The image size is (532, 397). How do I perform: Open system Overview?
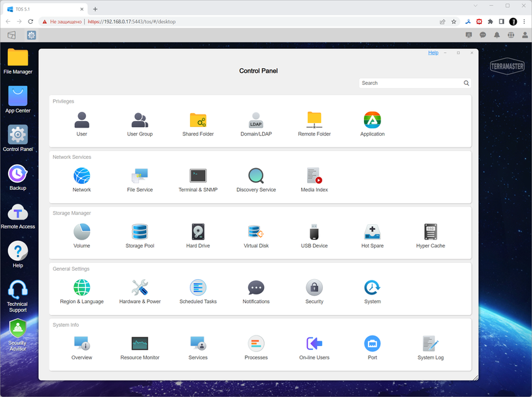tap(82, 347)
